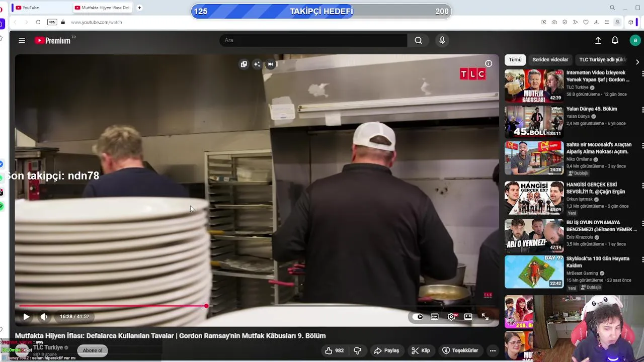
Task: Click the www.youtube.com/watch address bar
Action: 96,22
